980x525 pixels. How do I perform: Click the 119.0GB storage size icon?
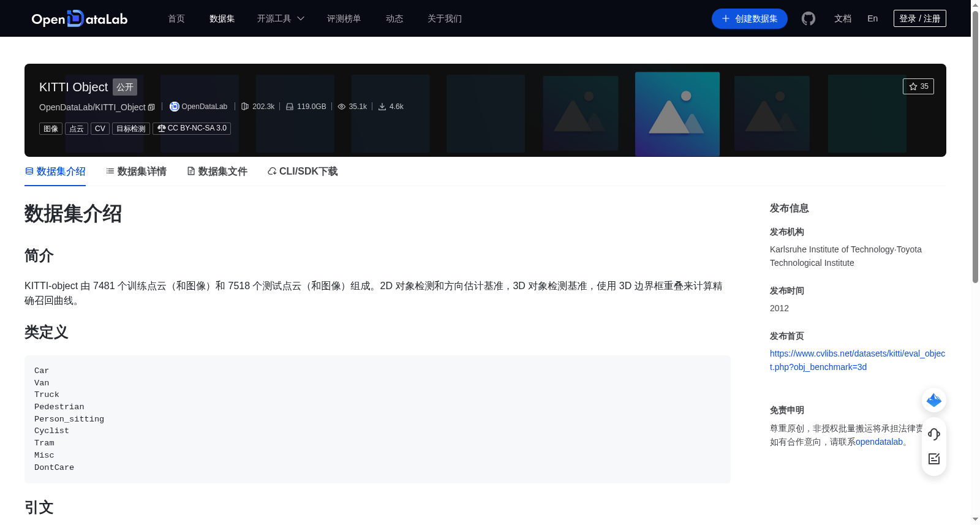click(x=290, y=107)
